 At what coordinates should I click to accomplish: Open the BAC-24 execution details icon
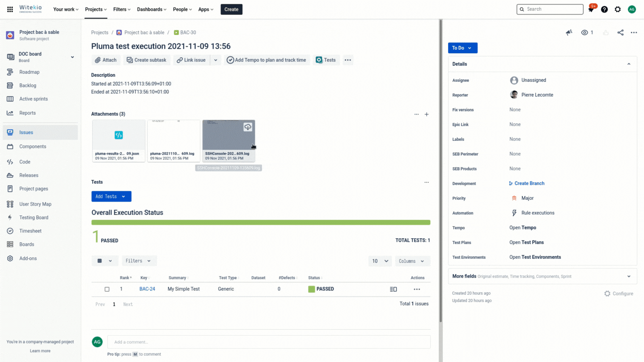pyautogui.click(x=394, y=289)
